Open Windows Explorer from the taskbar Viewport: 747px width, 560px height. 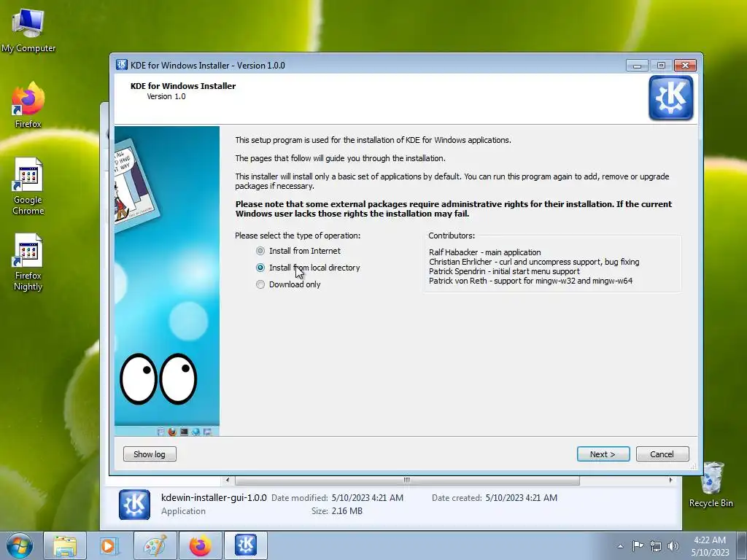click(65, 545)
